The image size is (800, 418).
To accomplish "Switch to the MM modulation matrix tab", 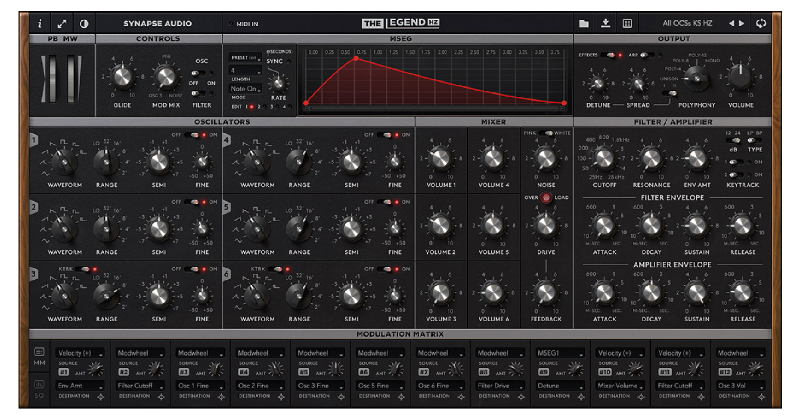I will point(39,356).
